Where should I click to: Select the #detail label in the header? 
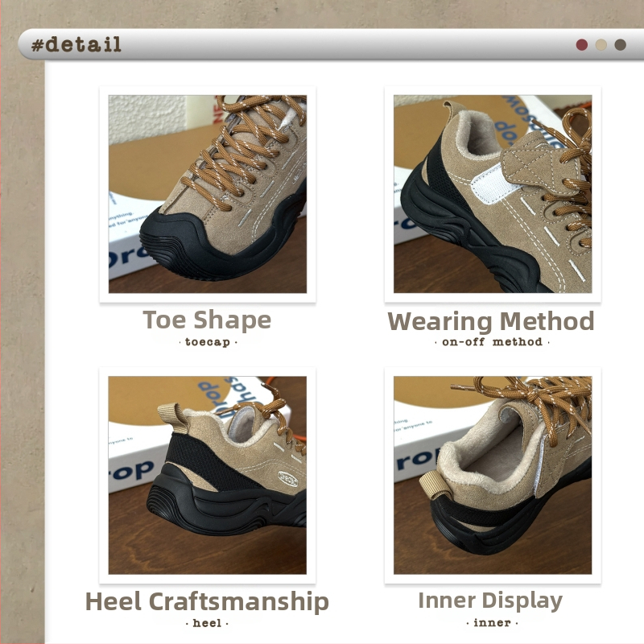76,45
